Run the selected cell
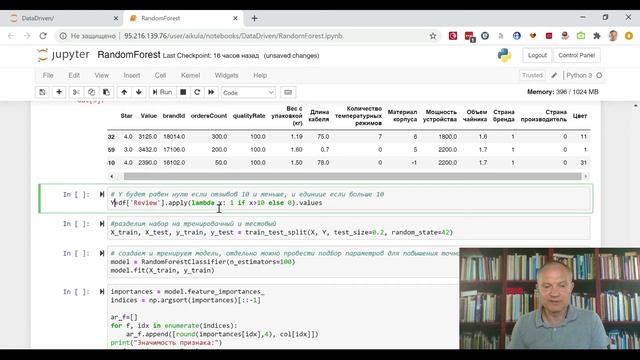 click(x=162, y=92)
